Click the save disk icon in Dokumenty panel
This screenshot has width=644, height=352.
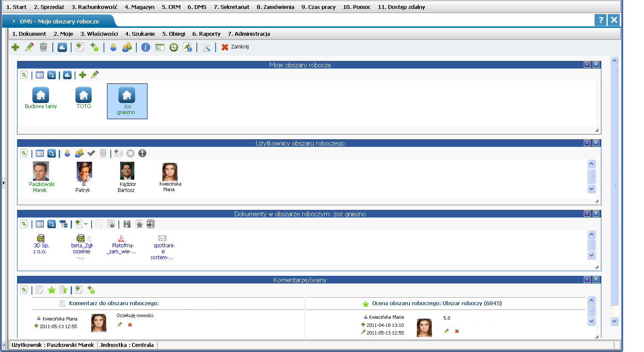pyautogui.click(x=127, y=224)
